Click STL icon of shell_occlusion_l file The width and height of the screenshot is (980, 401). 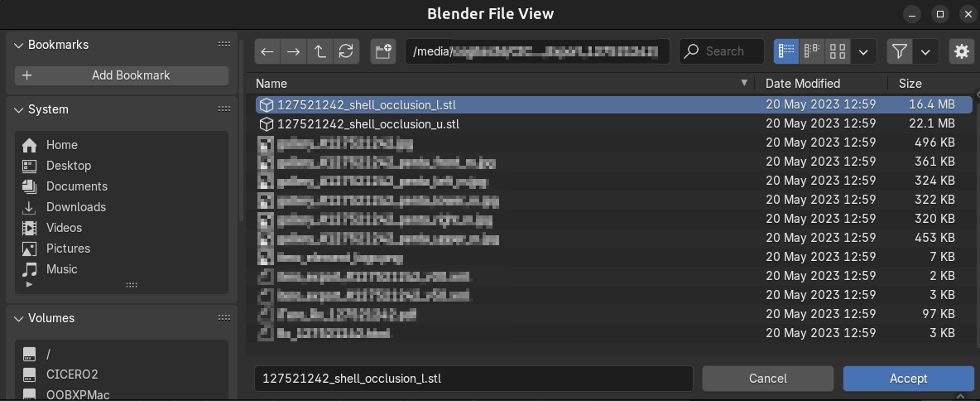(267, 104)
